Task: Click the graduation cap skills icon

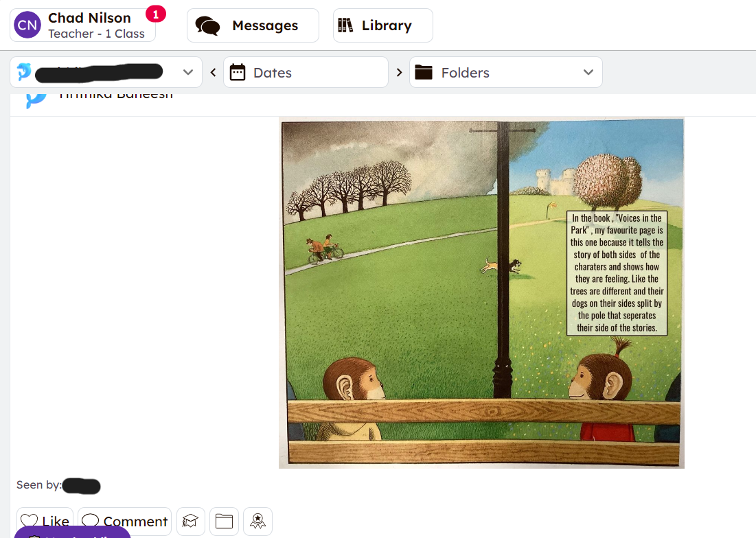Action: coord(190,522)
